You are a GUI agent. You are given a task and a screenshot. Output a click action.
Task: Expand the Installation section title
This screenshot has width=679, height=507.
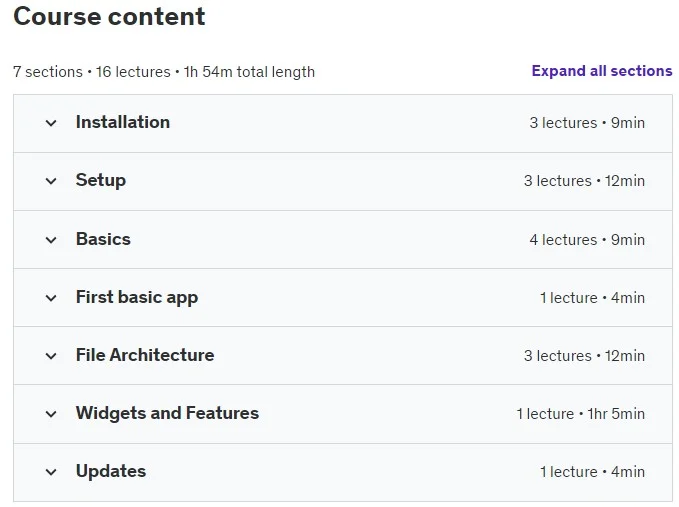coord(123,122)
